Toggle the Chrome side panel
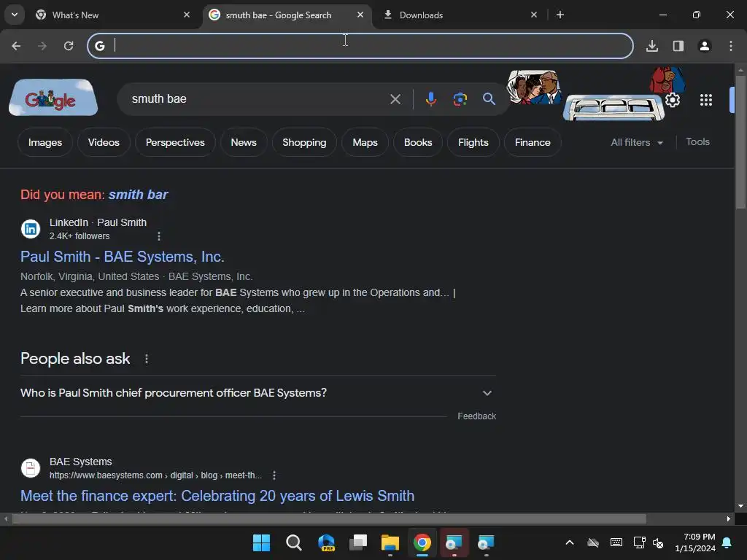This screenshot has height=560, width=747. 678,46
